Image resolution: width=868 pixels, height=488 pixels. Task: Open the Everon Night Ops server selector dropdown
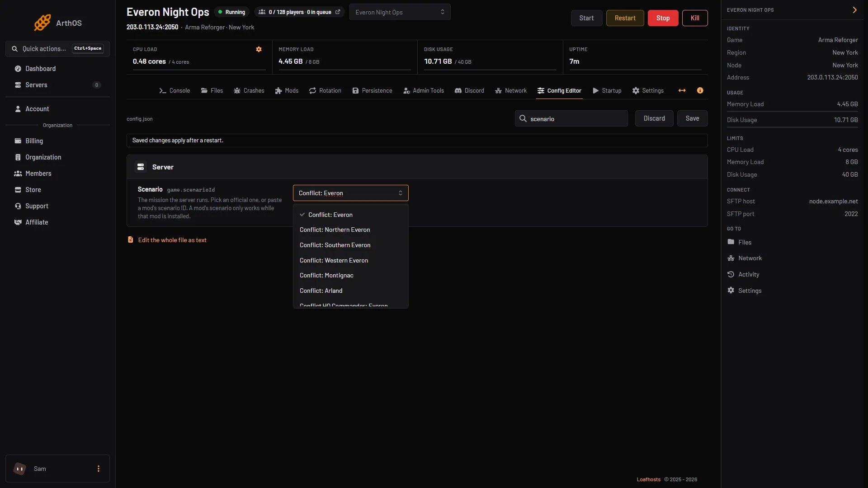(x=400, y=12)
